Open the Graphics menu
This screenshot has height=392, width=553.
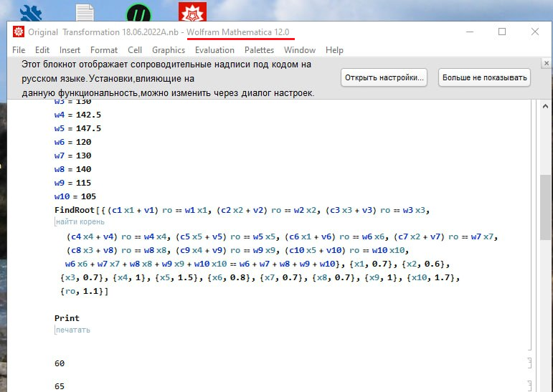169,50
